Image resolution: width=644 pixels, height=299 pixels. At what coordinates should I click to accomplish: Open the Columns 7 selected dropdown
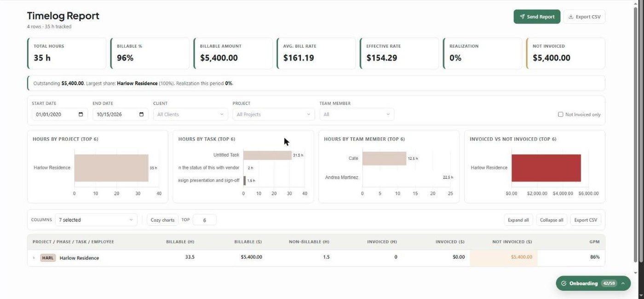(x=96, y=220)
